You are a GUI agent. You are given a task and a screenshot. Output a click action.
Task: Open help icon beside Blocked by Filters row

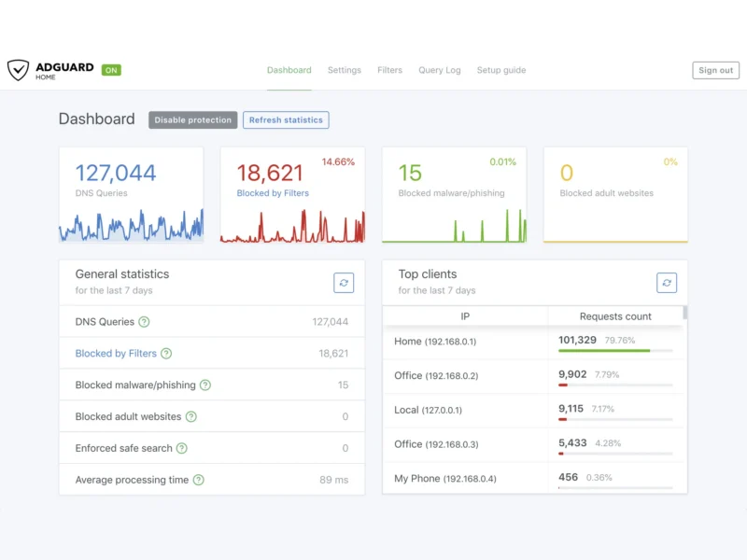click(x=166, y=354)
